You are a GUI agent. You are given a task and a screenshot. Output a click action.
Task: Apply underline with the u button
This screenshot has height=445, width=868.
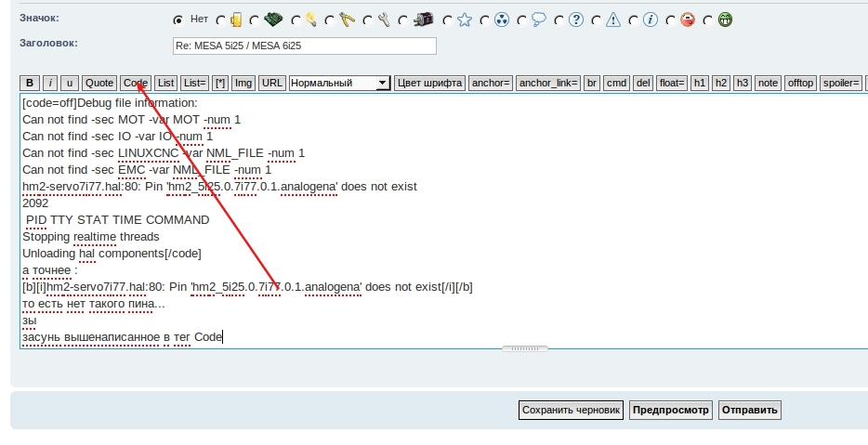69,83
